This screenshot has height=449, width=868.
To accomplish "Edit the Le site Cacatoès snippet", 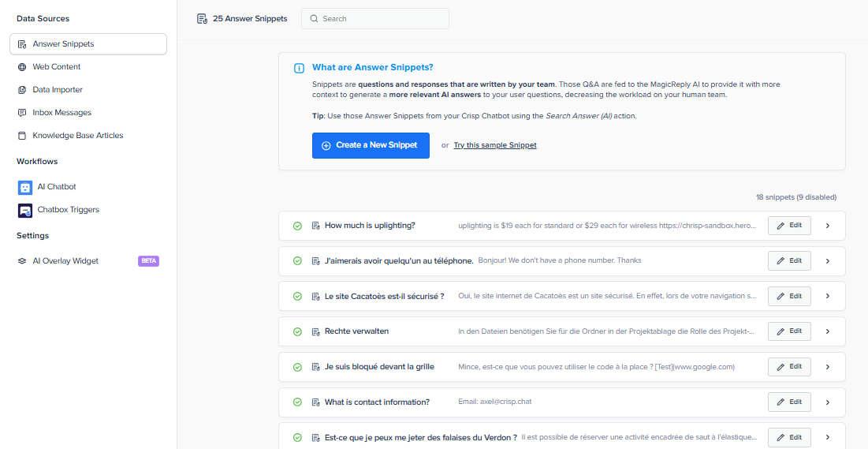I will point(789,296).
